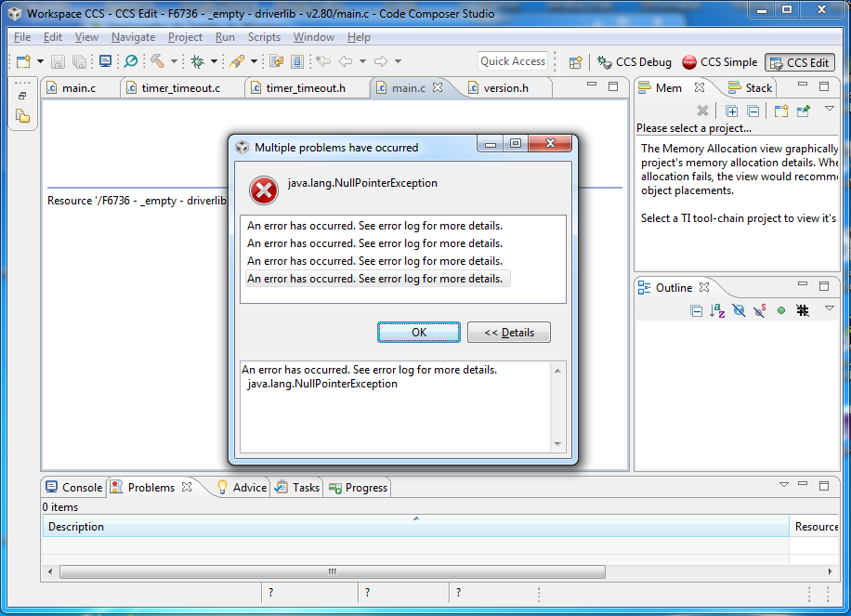Toggle the green dot filter in Outline

(781, 310)
